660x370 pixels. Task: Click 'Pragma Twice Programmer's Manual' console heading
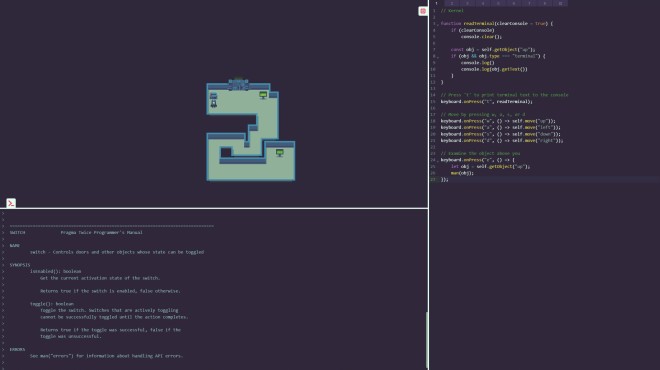[101, 232]
